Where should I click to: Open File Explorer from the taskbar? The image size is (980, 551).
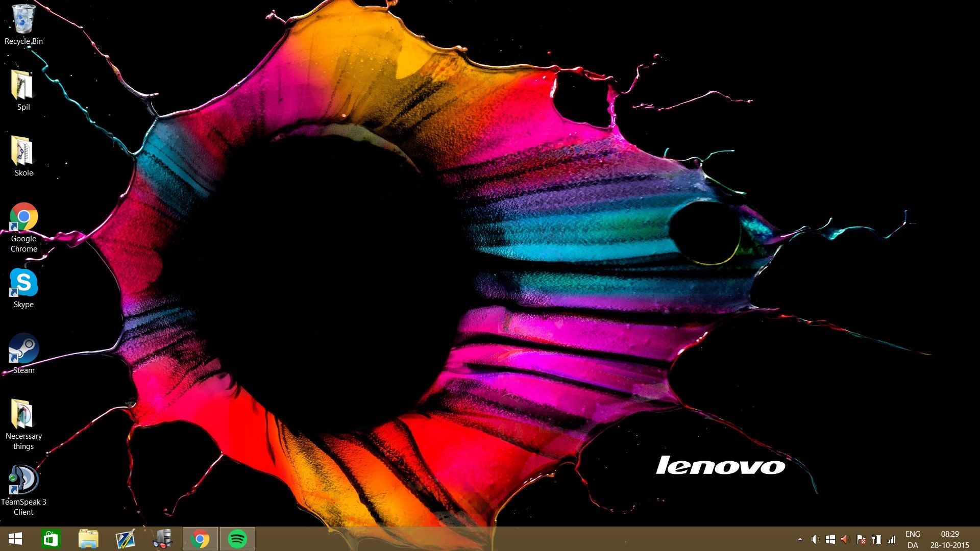pos(88,539)
